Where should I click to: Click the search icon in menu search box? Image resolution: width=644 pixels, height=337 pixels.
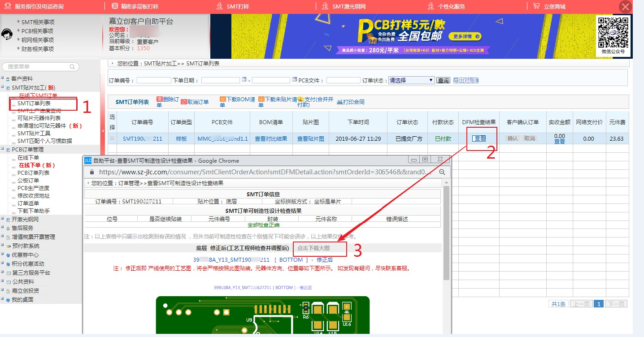72,67
